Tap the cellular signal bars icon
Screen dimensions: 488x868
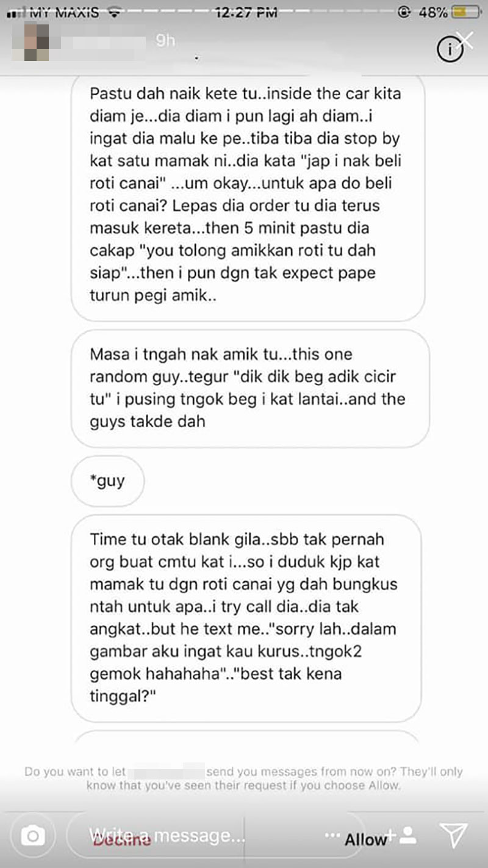click(15, 13)
